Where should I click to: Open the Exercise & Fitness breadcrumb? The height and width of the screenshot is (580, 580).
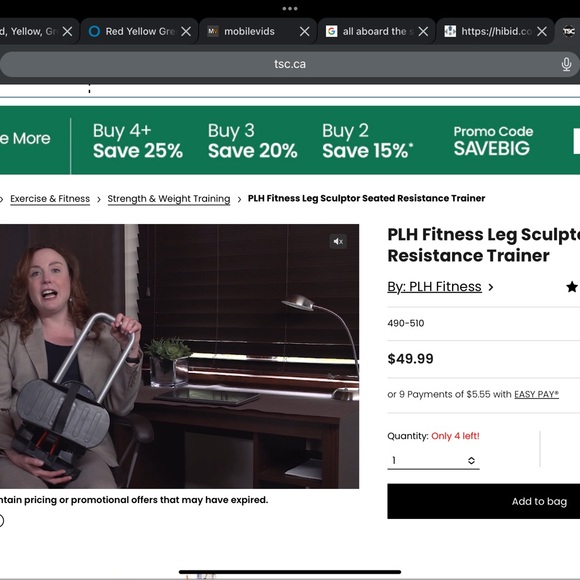(x=50, y=199)
